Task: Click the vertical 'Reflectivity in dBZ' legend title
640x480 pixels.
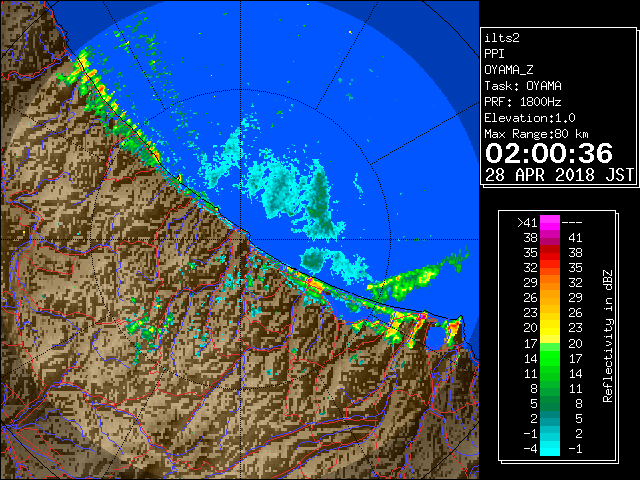Action: click(x=607, y=336)
